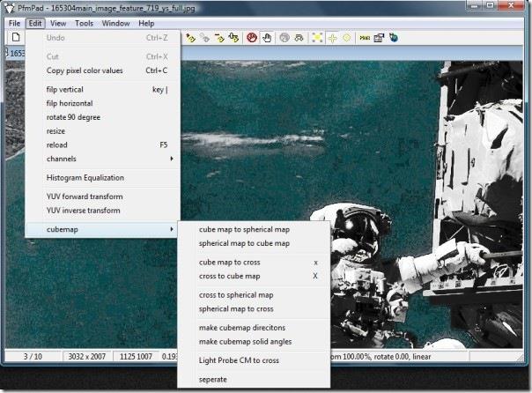This screenshot has width=532, height=393.
Task: Click the PNG export icon
Action: coord(364,38)
